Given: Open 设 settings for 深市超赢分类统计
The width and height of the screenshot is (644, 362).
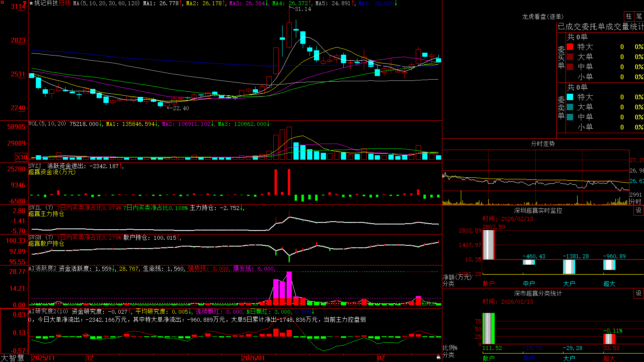Looking at the screenshot, I should pyautogui.click(x=638, y=293).
